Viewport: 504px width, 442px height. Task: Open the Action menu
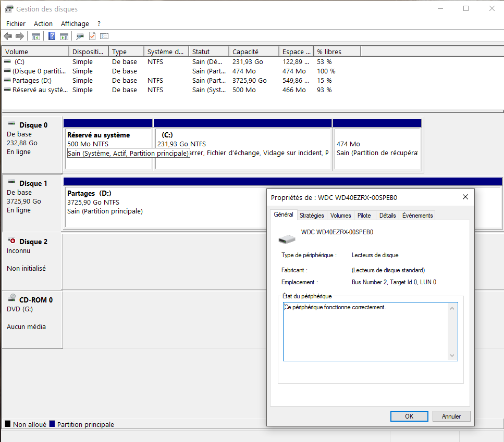click(x=43, y=24)
